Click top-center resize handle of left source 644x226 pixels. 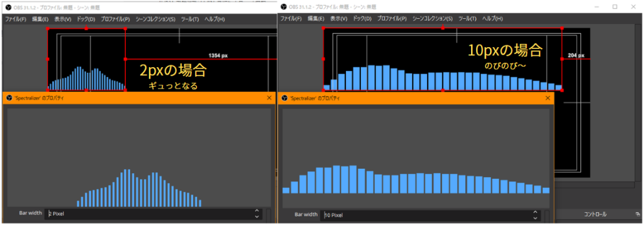pos(86,29)
